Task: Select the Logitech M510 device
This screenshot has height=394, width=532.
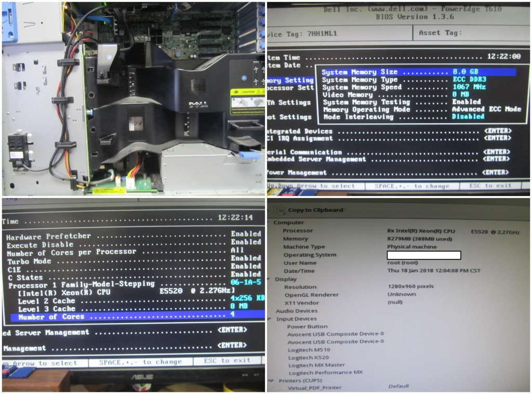Action: point(309,350)
